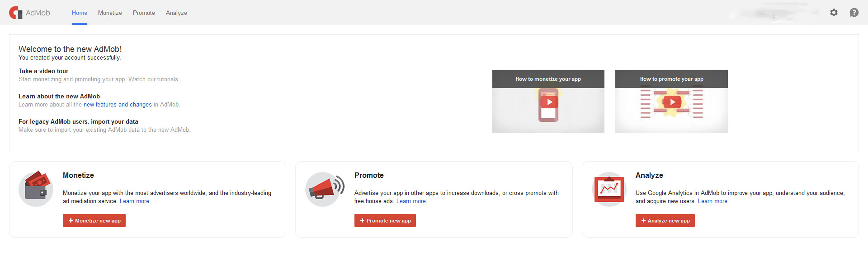Viewport: 868px width, 255px height.
Task: Click the legacy AdMob import data heading
Action: 78,122
